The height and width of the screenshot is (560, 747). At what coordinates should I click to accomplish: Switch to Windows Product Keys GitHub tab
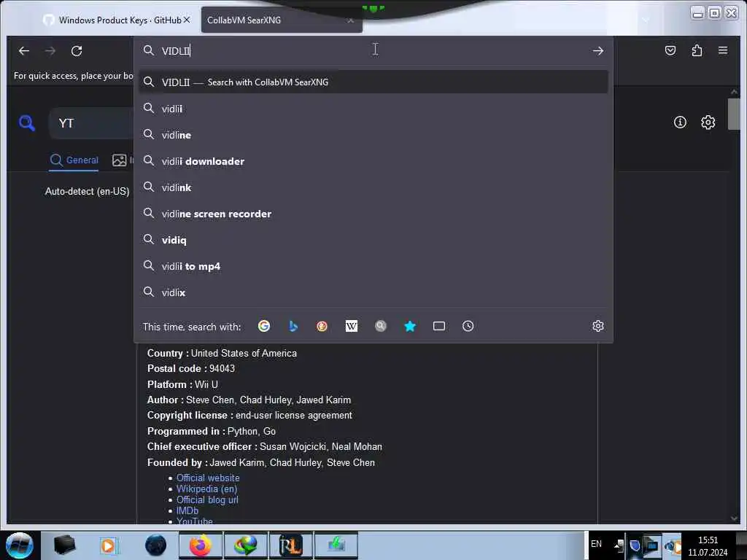tap(117, 20)
